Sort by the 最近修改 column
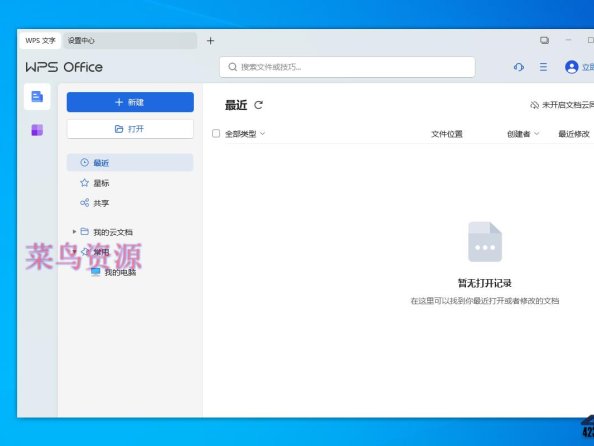 (574, 134)
